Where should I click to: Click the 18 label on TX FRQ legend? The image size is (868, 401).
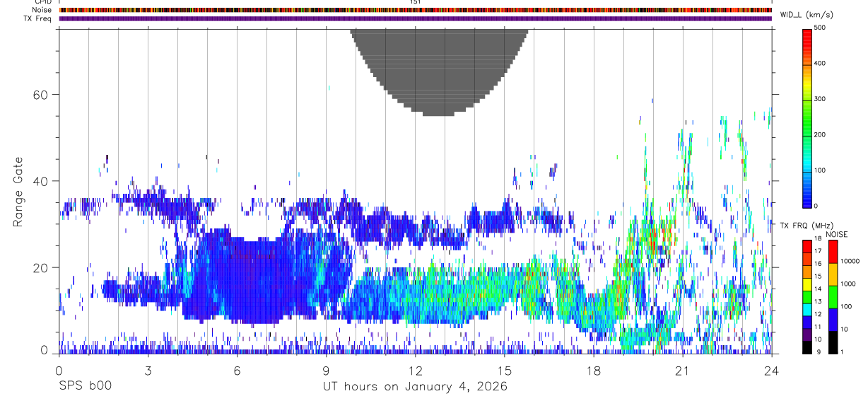818,239
